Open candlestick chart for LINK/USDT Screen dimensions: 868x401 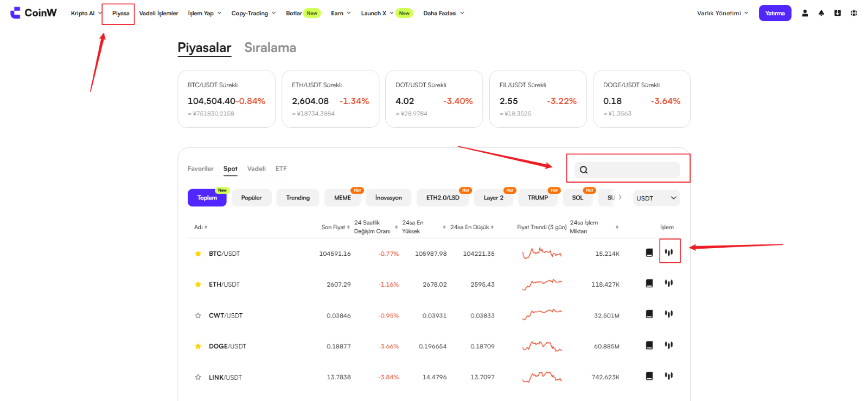pyautogui.click(x=669, y=376)
